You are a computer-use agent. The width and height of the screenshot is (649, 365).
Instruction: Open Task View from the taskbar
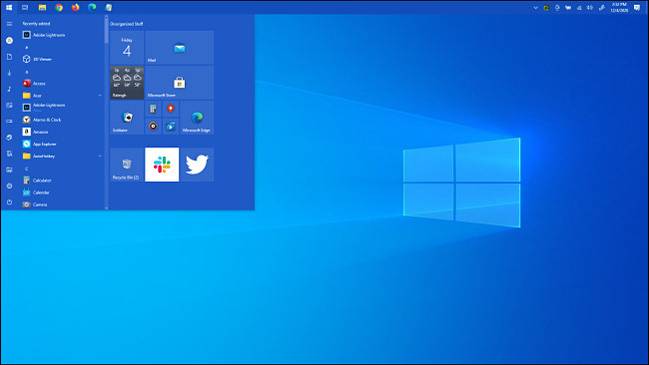point(25,7)
